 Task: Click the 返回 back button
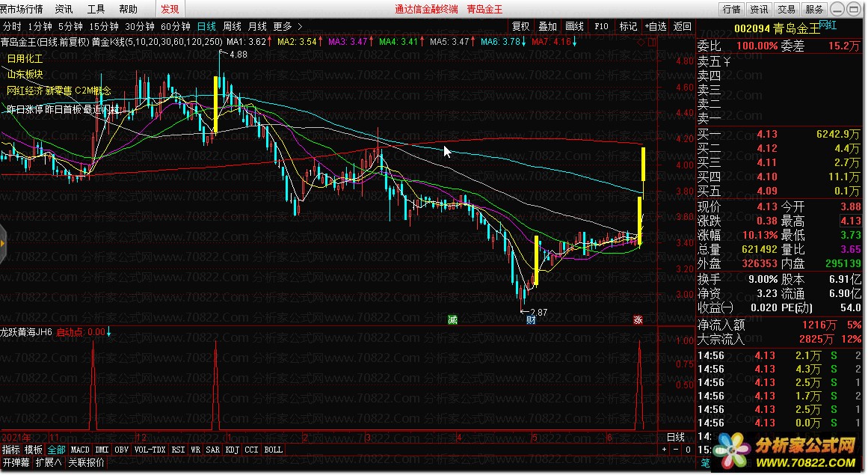[682, 26]
